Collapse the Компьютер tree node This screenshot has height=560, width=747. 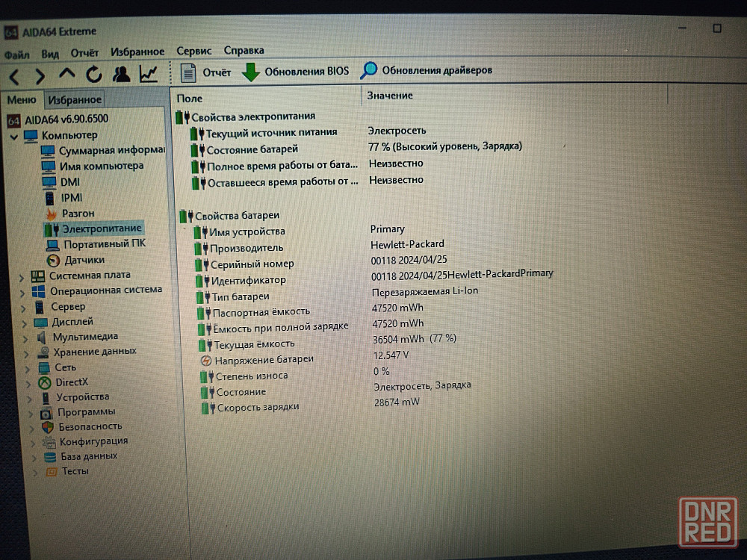click(x=15, y=136)
